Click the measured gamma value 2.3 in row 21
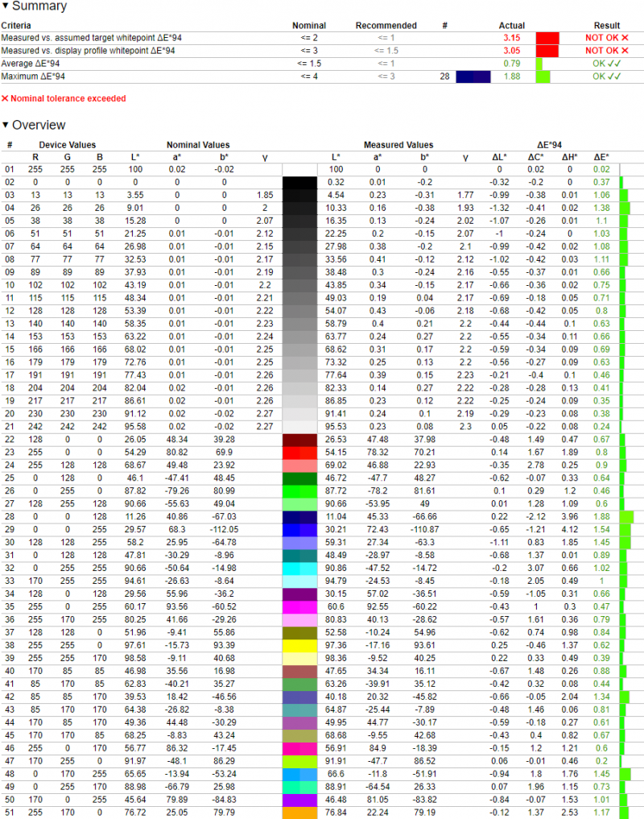 pyautogui.click(x=465, y=427)
